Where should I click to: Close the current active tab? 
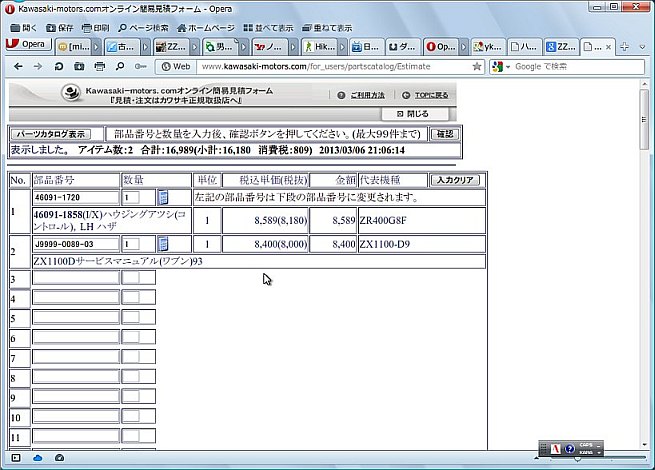608,47
